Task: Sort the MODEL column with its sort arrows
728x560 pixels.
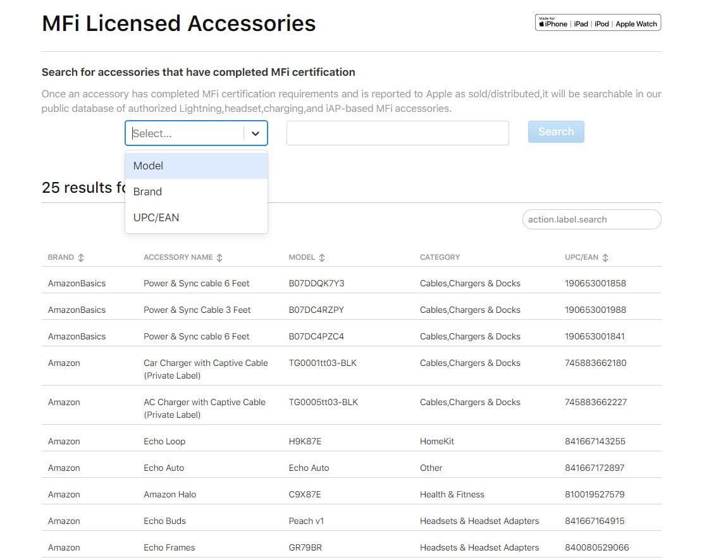Action: [x=322, y=257]
